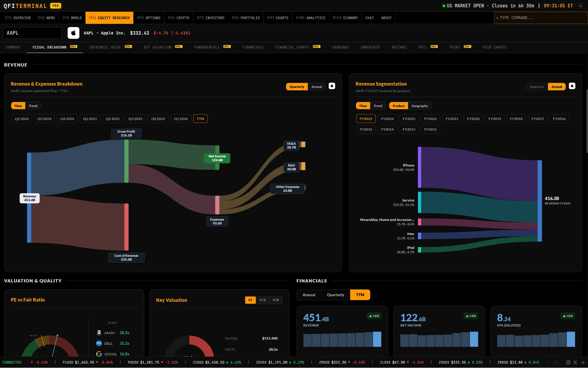Choose FY2024 in Revenue Segmentation
Viewport: 588px width, 368px height.
(x=387, y=119)
